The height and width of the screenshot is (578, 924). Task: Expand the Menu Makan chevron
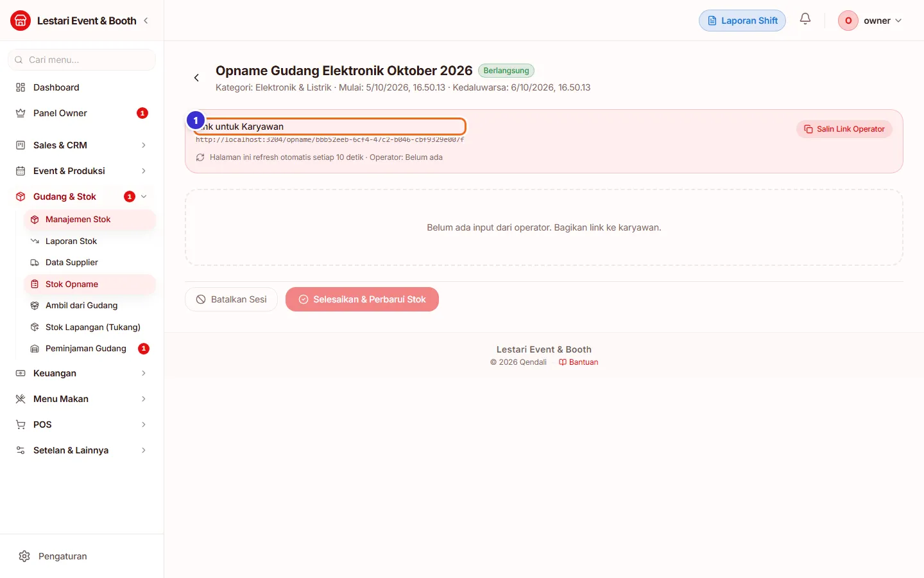(x=144, y=399)
